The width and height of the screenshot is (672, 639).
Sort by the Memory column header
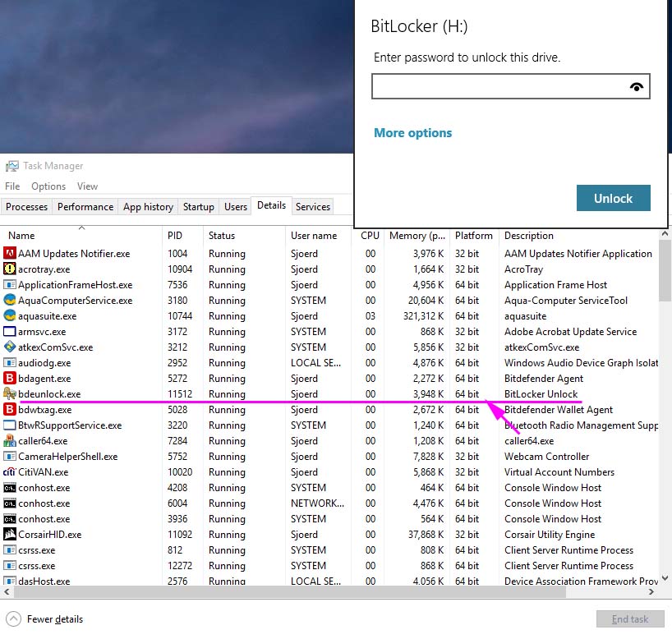pos(417,236)
